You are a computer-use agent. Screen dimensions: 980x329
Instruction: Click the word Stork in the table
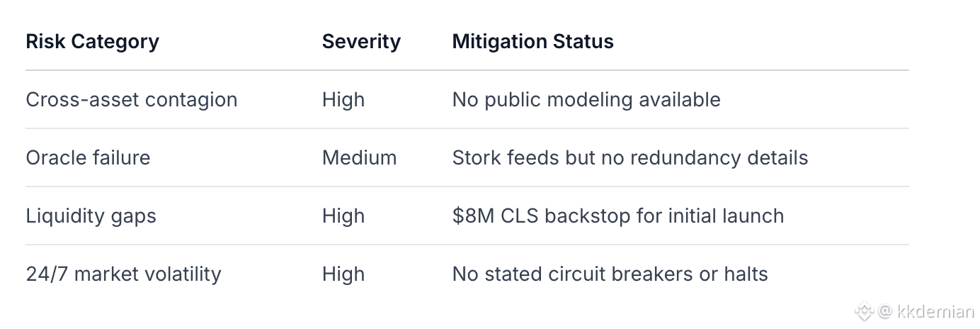[476, 157]
